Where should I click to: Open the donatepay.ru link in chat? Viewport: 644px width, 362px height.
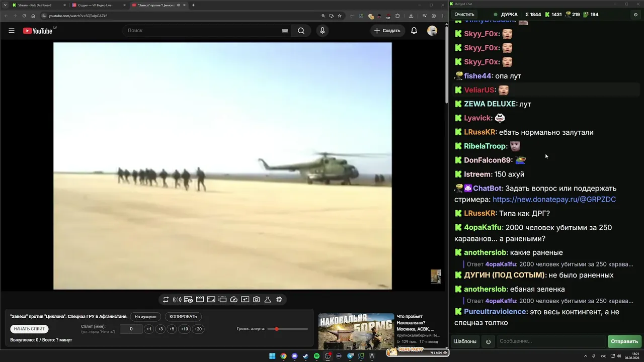(x=554, y=200)
